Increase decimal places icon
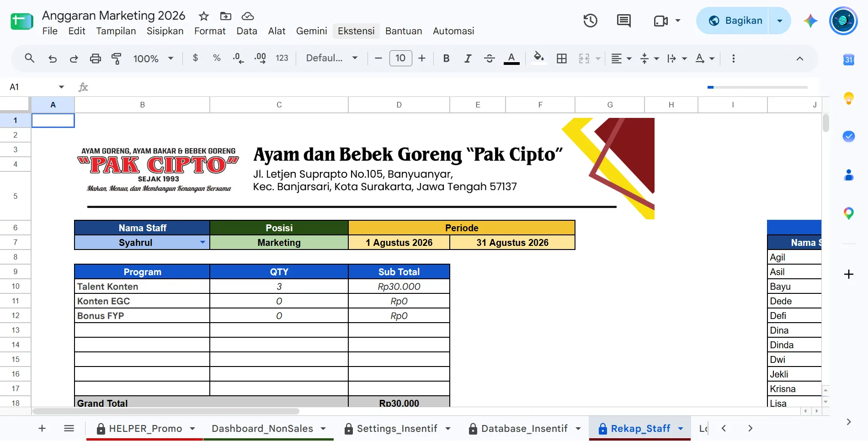Viewport: 868px width, 441px height. 260,58
